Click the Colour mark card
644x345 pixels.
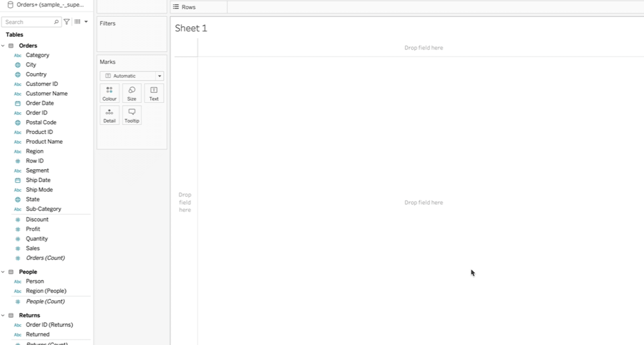coord(109,93)
